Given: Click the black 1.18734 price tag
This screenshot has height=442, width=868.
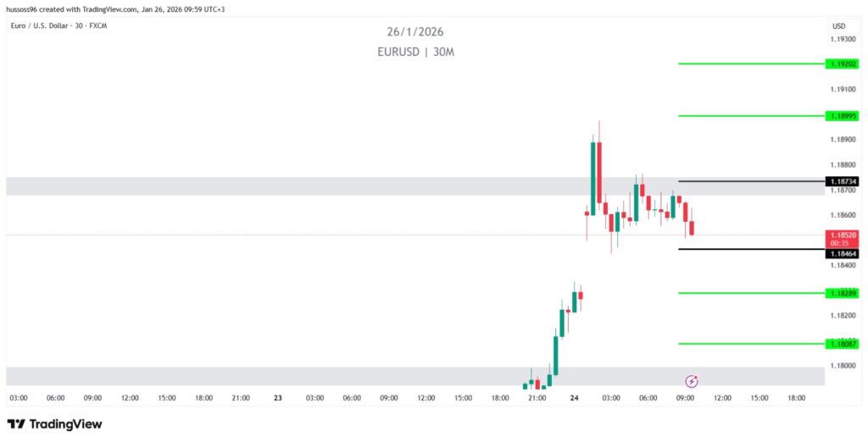Looking at the screenshot, I should click(842, 181).
